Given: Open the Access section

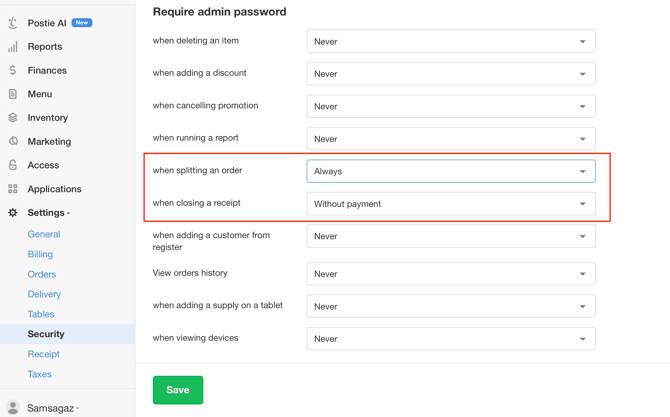Looking at the screenshot, I should coord(43,165).
